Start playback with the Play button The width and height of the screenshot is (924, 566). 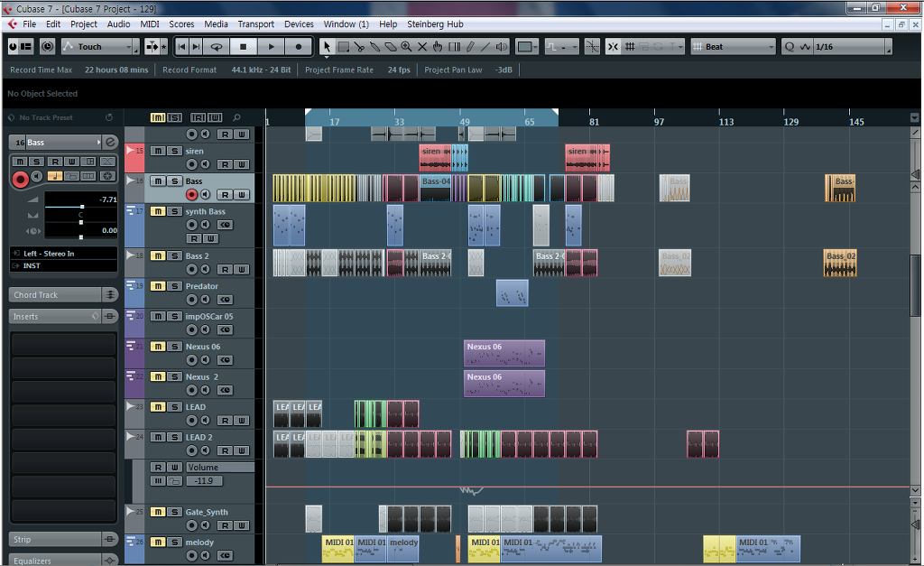click(x=271, y=47)
